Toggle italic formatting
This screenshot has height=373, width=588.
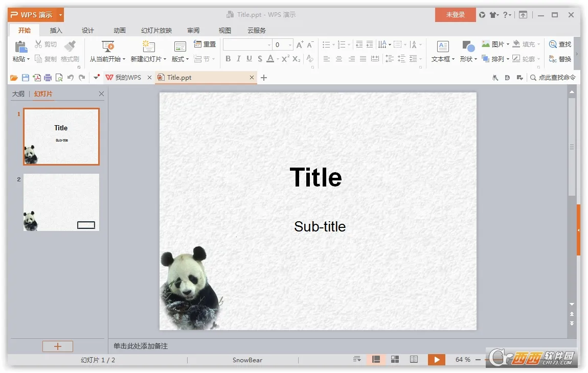[238, 59]
